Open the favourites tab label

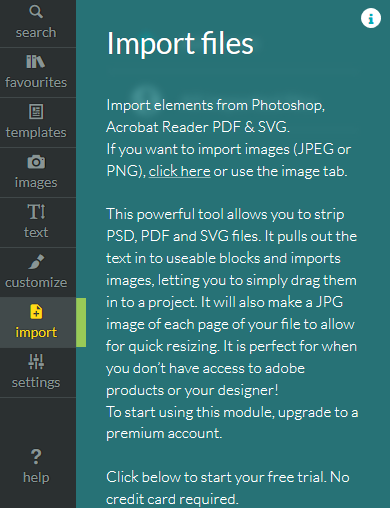click(x=36, y=82)
